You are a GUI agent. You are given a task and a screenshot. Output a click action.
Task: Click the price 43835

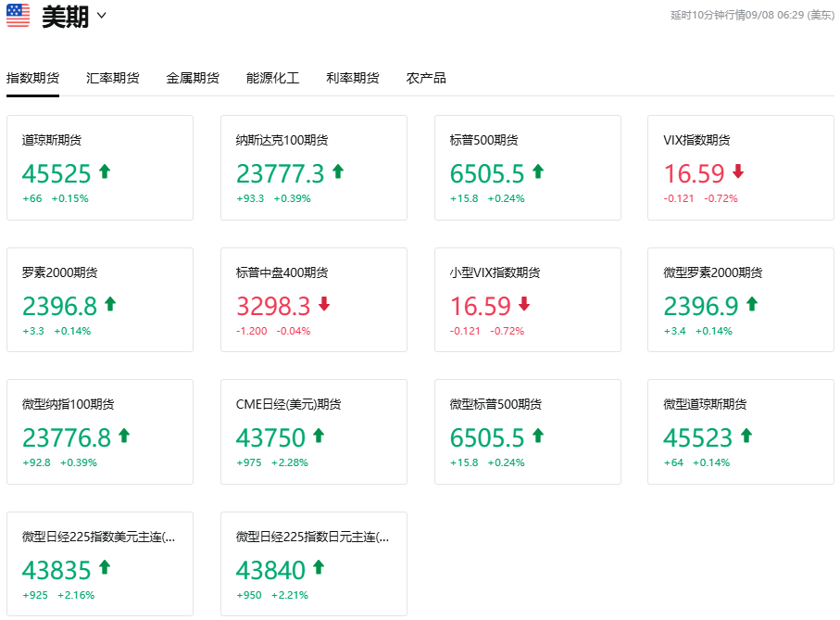click(56, 570)
